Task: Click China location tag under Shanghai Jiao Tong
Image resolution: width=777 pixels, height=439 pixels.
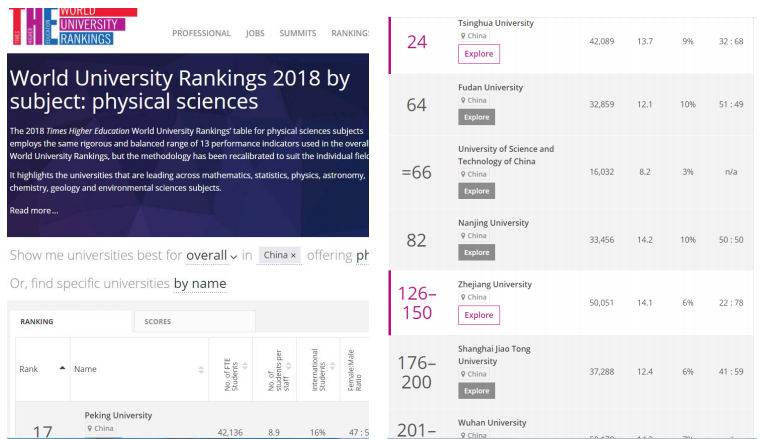Action: point(474,374)
